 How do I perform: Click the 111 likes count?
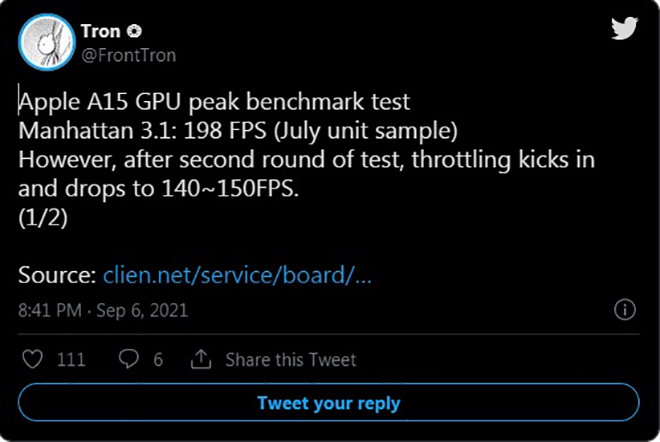[71, 360]
